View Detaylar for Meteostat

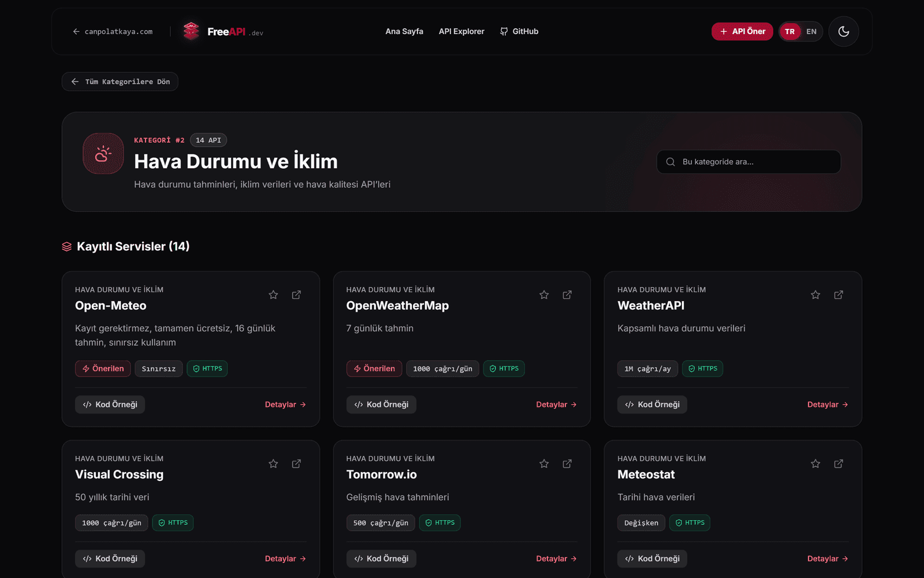[x=828, y=558]
